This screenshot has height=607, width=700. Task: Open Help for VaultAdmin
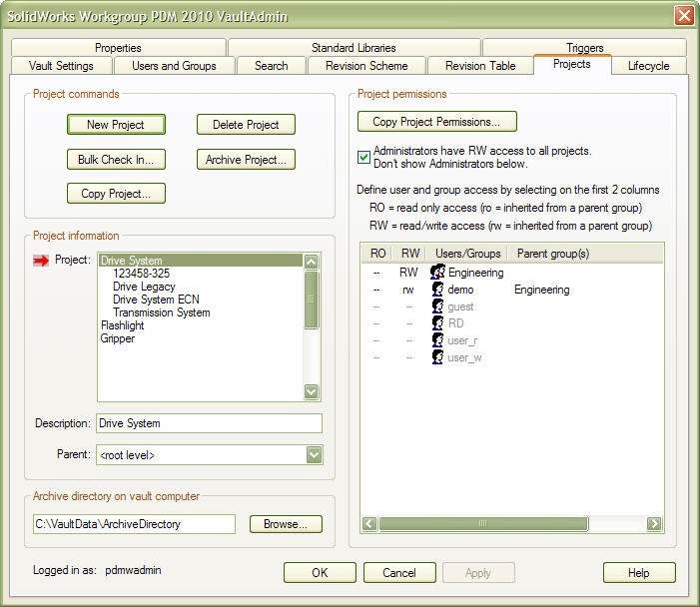click(x=639, y=573)
